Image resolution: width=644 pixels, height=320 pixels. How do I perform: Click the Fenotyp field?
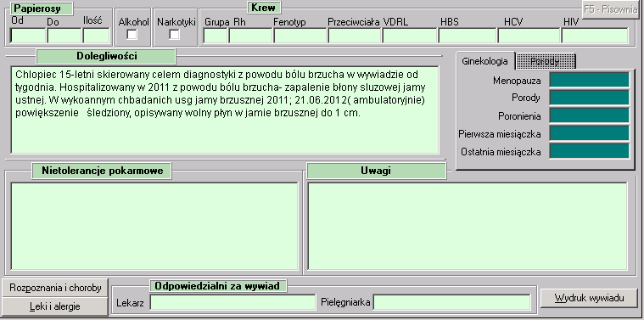click(300, 36)
